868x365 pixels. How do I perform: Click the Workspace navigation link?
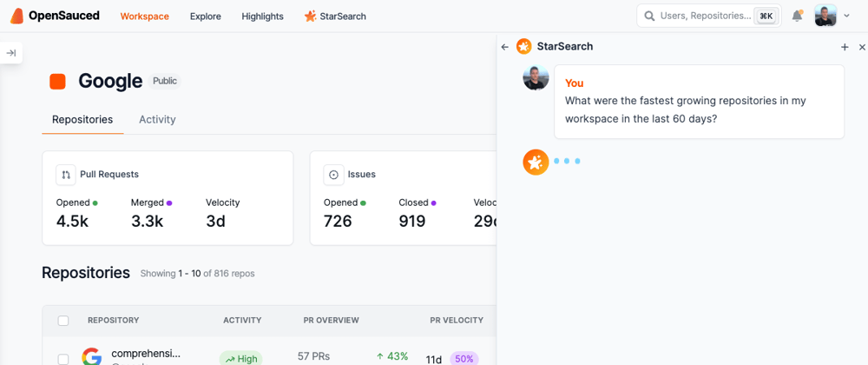[144, 16]
